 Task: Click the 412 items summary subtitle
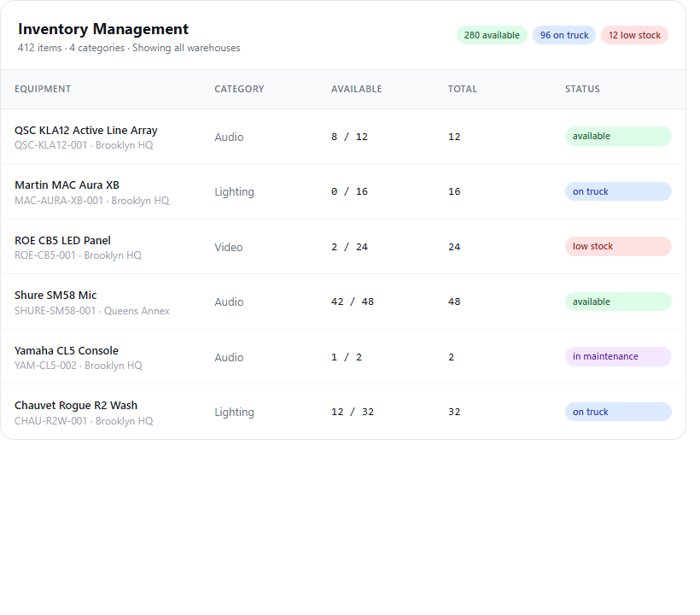tap(129, 48)
